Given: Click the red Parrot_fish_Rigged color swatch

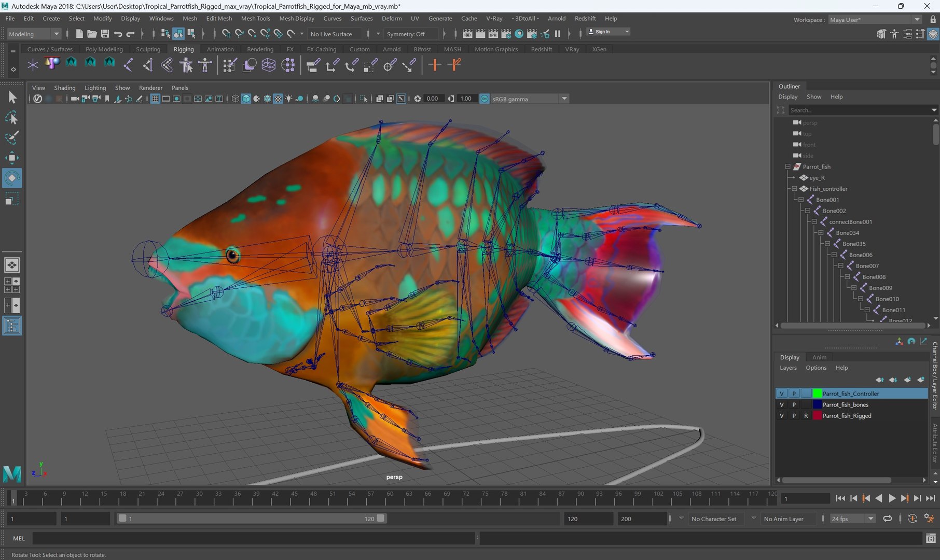Looking at the screenshot, I should (817, 415).
